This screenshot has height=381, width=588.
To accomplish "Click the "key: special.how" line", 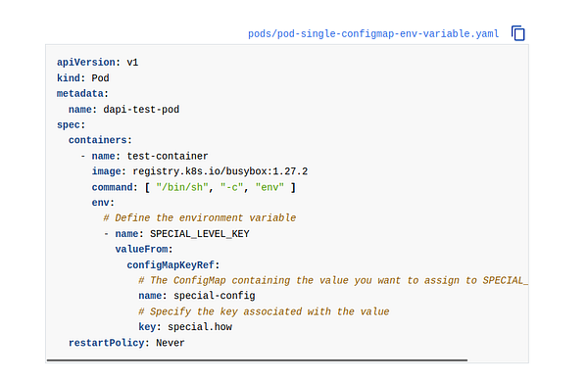I will [x=185, y=327].
